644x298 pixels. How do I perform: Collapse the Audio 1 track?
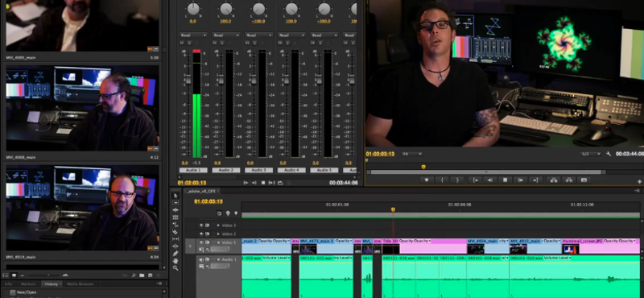click(x=218, y=259)
